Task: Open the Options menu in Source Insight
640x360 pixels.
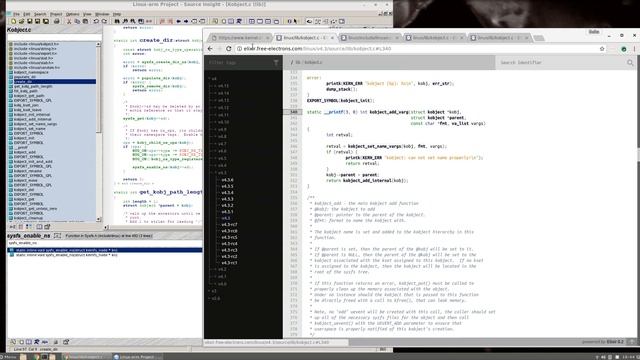Action: 72,14
